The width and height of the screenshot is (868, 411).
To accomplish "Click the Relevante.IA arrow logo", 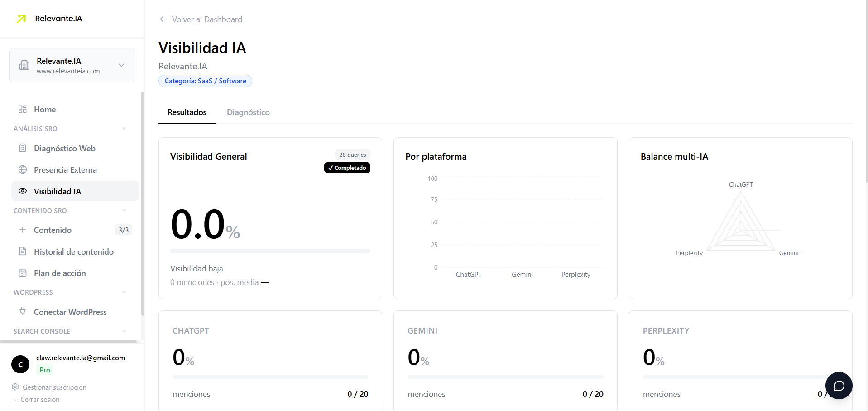I will pyautogui.click(x=21, y=19).
